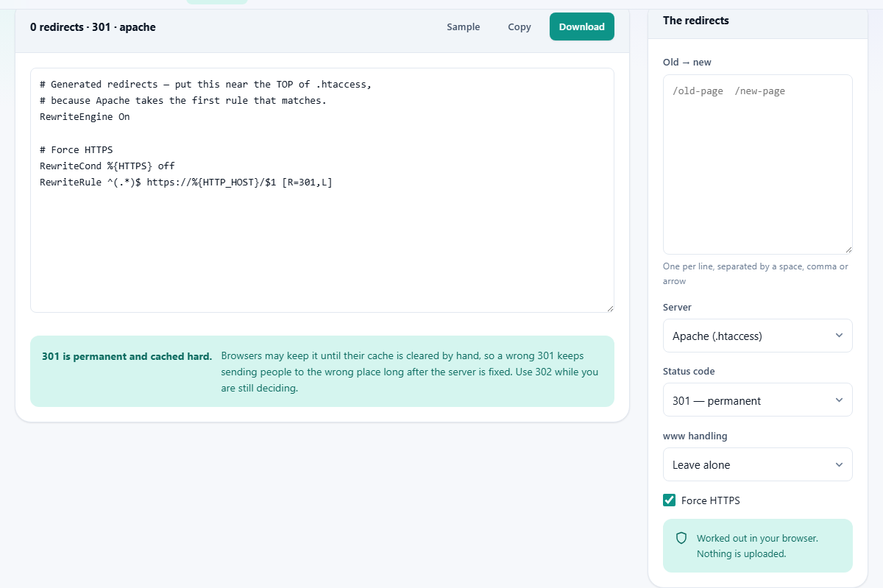Click the redirects textarea resize handle

[848, 249]
